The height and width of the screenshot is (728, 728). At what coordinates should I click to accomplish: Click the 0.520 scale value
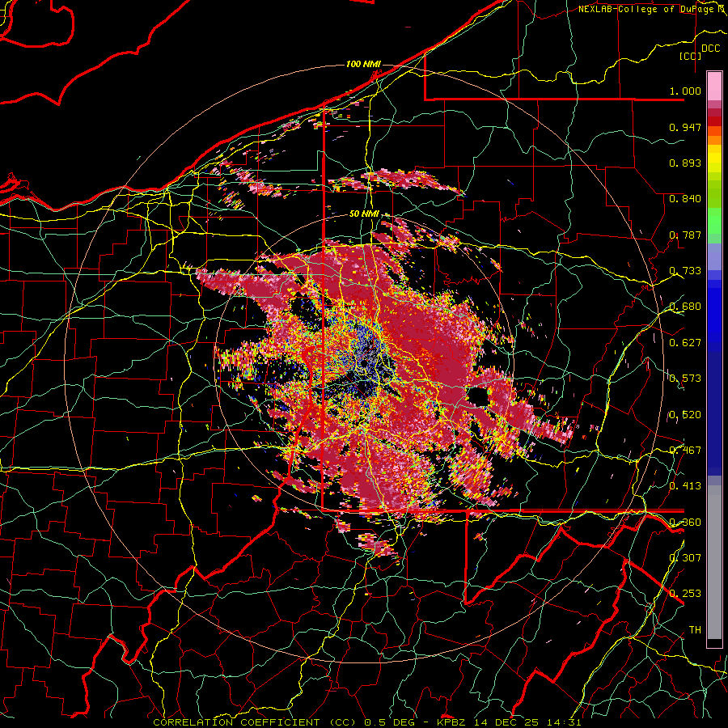click(685, 415)
